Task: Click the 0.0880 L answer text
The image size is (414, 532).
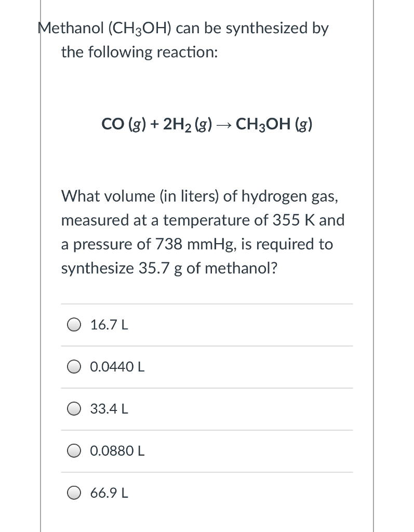Action: 116,451
